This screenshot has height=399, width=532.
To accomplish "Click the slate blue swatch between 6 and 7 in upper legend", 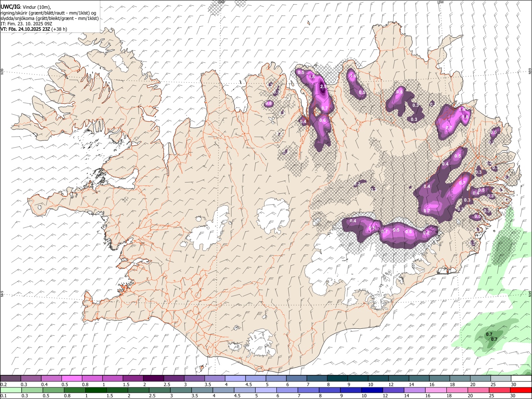I will point(296,378).
